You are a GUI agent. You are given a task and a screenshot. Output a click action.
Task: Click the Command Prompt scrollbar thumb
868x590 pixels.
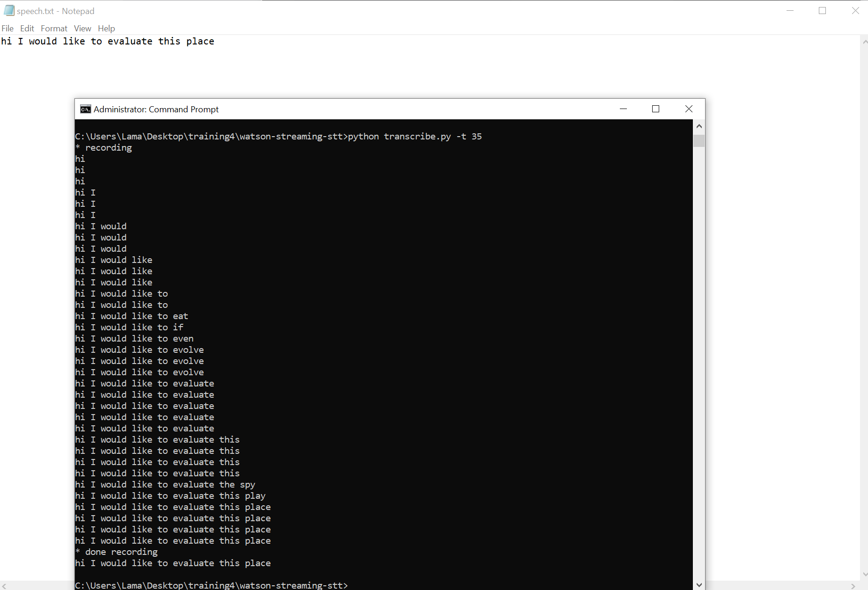tap(699, 140)
